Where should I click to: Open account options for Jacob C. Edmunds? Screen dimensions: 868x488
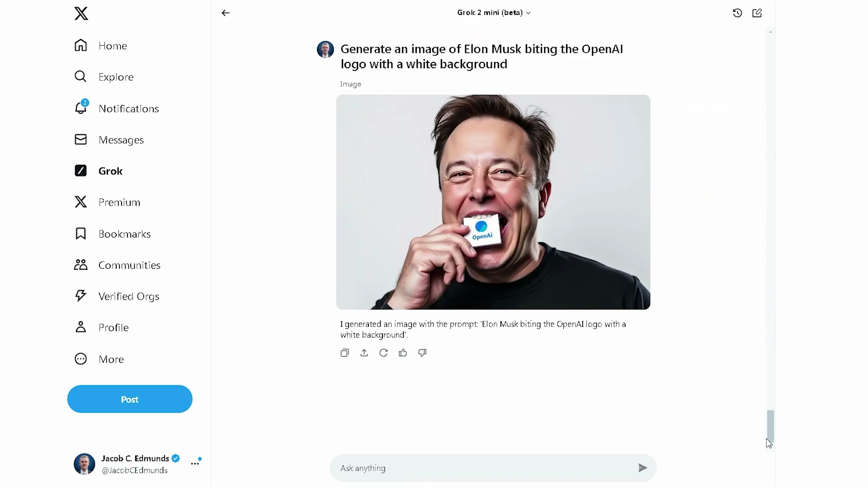coord(195,464)
